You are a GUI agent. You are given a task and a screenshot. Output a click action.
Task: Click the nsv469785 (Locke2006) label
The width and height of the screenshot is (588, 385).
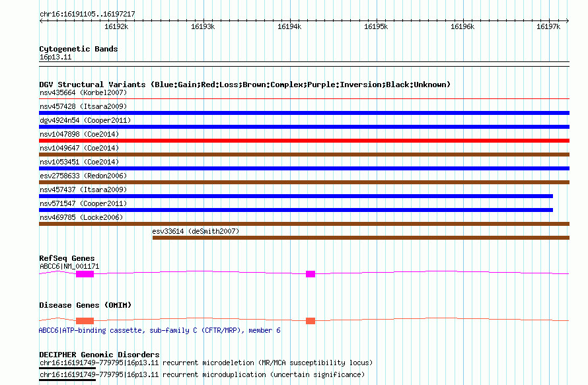81,217
